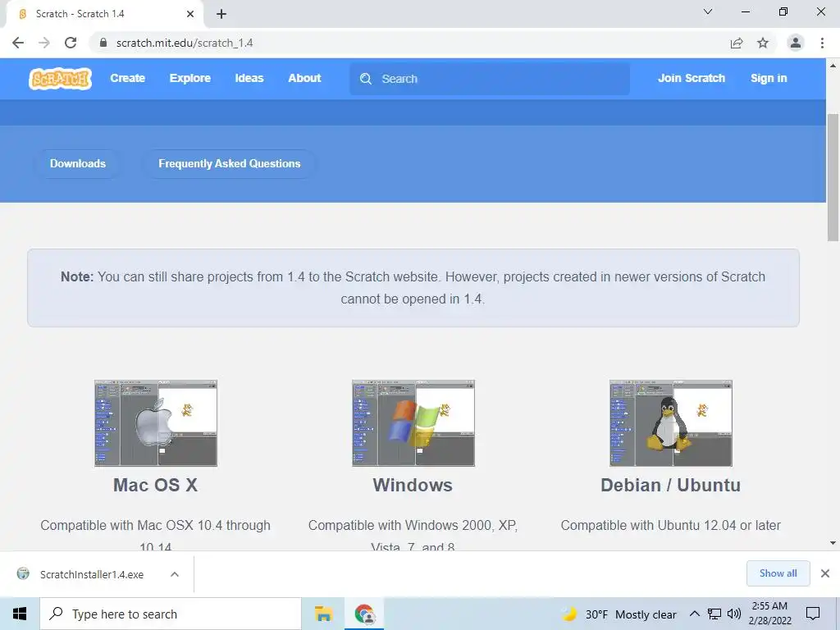
Task: Click the scroll up arrow
Action: (x=833, y=66)
